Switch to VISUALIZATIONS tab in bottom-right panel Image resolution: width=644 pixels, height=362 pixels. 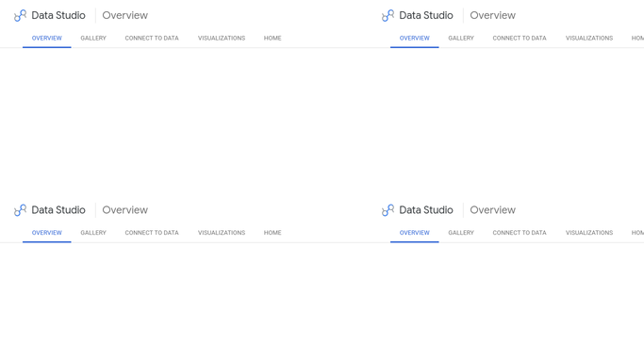(589, 233)
